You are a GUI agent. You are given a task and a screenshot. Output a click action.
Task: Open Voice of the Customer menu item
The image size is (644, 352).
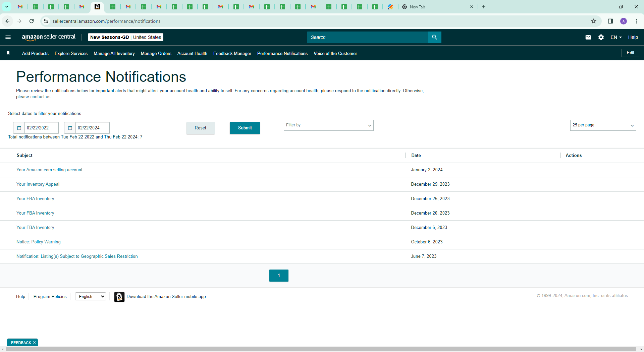click(x=335, y=53)
